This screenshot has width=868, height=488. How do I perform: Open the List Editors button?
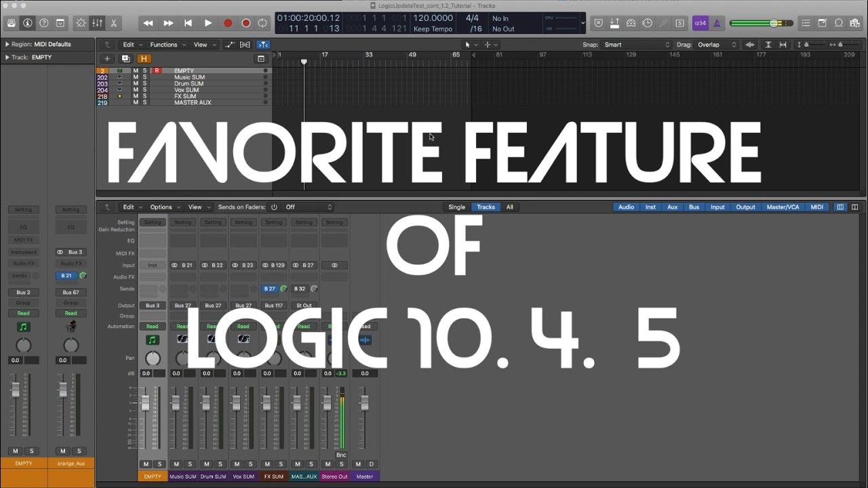807,23
